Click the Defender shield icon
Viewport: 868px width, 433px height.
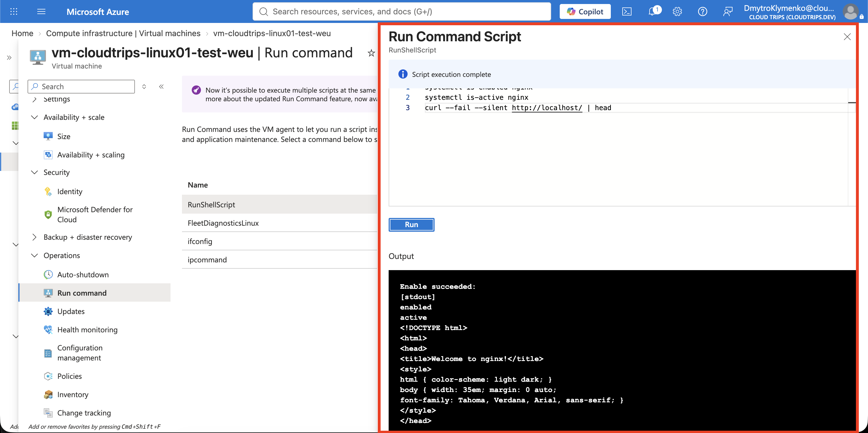(48, 214)
